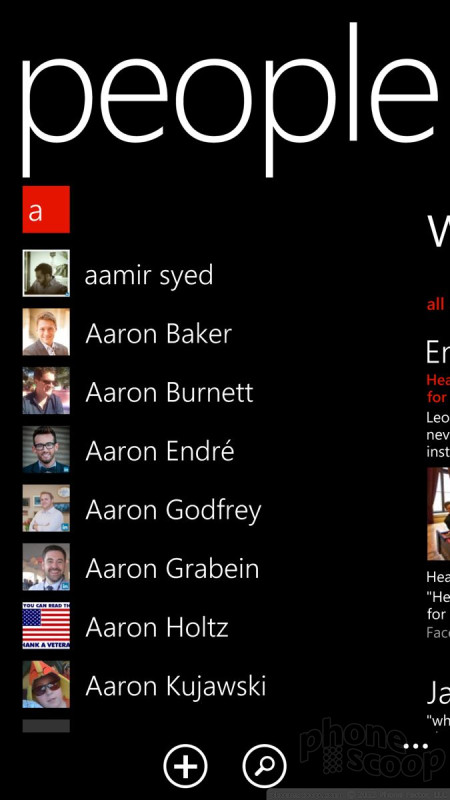Tap Aaron Burnett's profile photo
The image size is (450, 800).
[46, 390]
